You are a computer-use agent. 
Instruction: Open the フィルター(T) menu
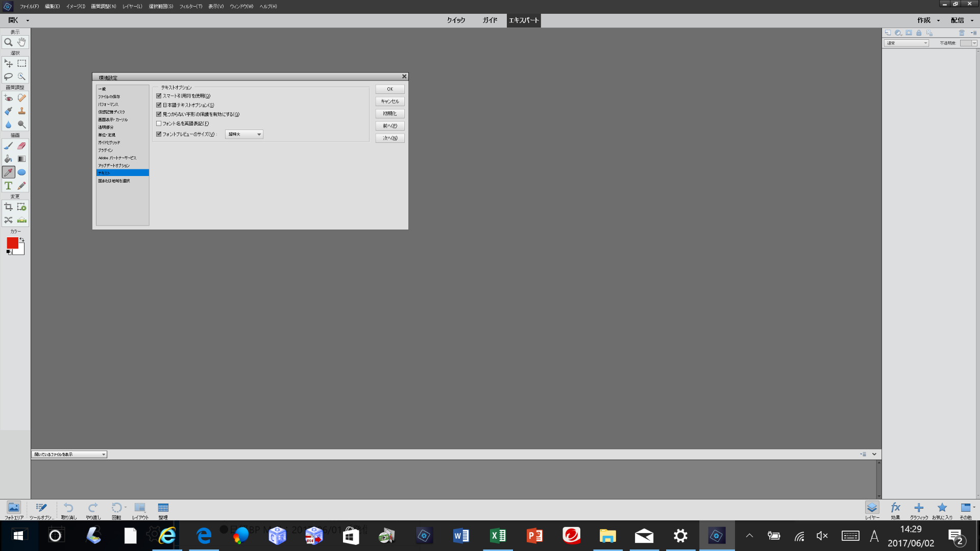point(191,7)
